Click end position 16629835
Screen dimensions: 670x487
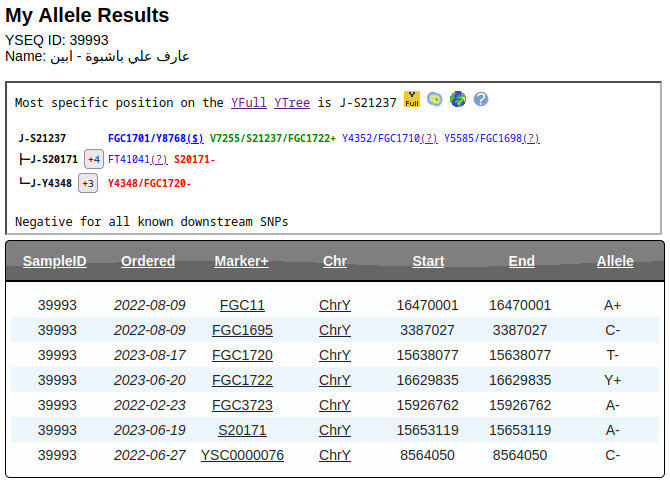point(520,380)
